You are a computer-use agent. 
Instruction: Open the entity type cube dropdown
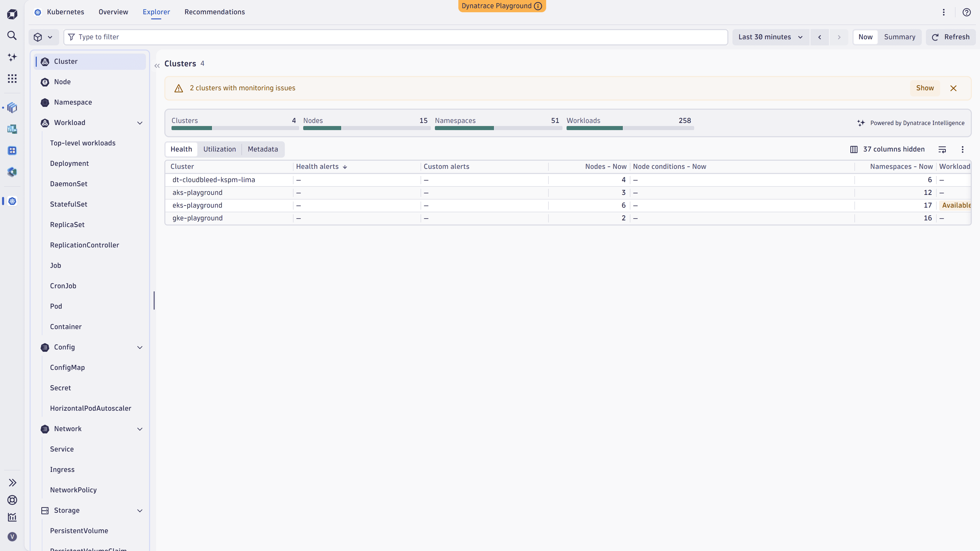pos(44,37)
